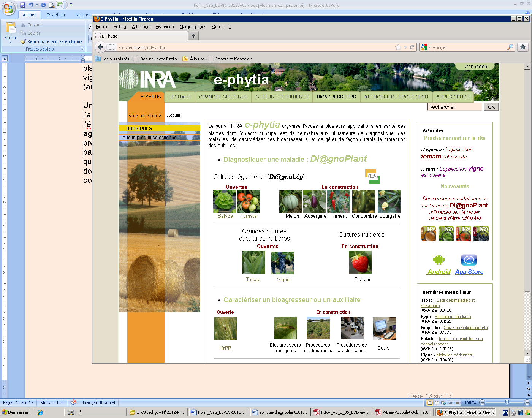Open the METHODES DE PROTECTION tab
Image resolution: width=532 pixels, height=418 pixels.
pos(396,97)
